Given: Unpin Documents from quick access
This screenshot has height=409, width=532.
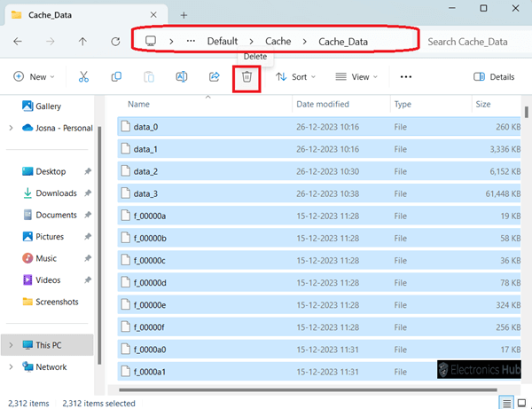Looking at the screenshot, I should click(88, 215).
